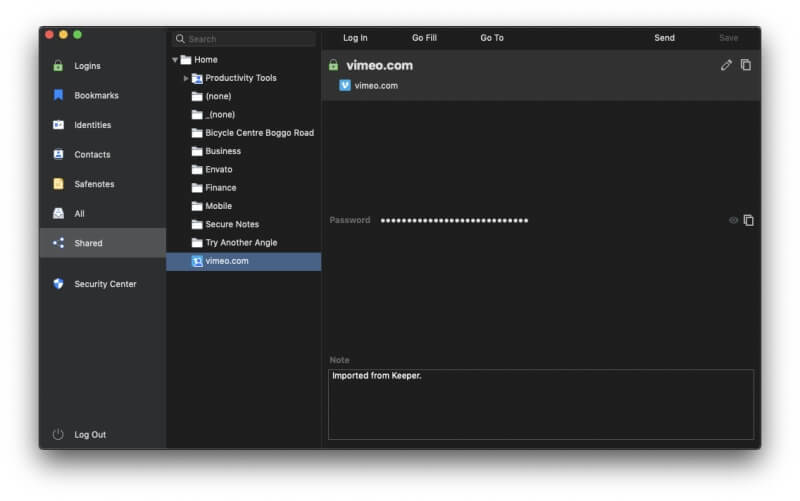Focus the Search input field
Image resolution: width=800 pixels, height=501 pixels.
click(x=244, y=39)
